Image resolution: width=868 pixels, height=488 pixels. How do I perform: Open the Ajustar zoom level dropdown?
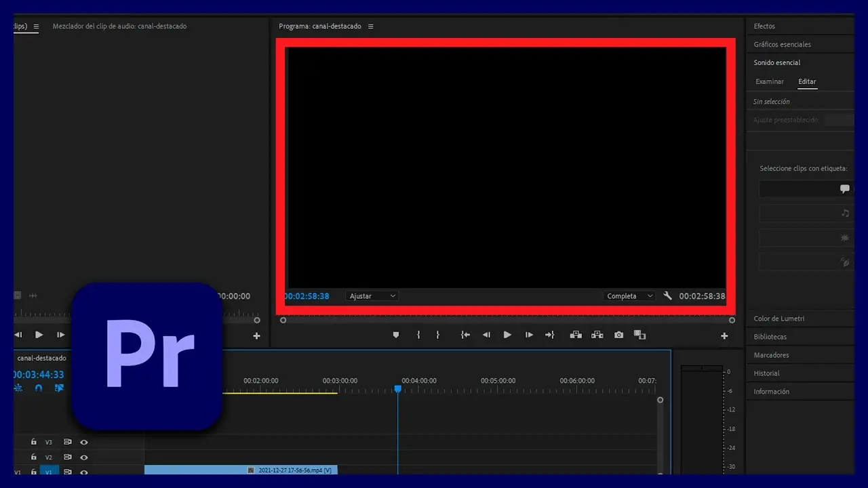coord(372,296)
